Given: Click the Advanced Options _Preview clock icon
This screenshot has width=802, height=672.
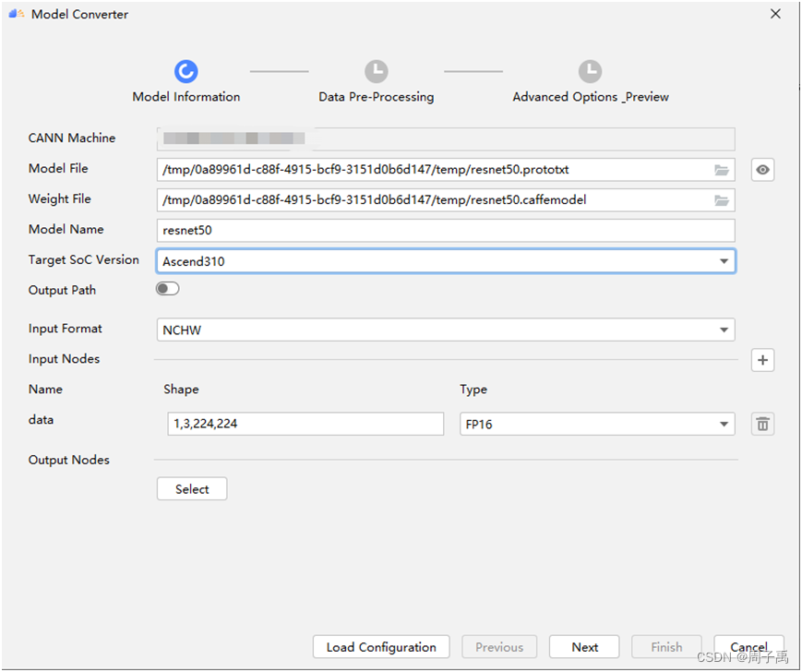Looking at the screenshot, I should (x=590, y=70).
